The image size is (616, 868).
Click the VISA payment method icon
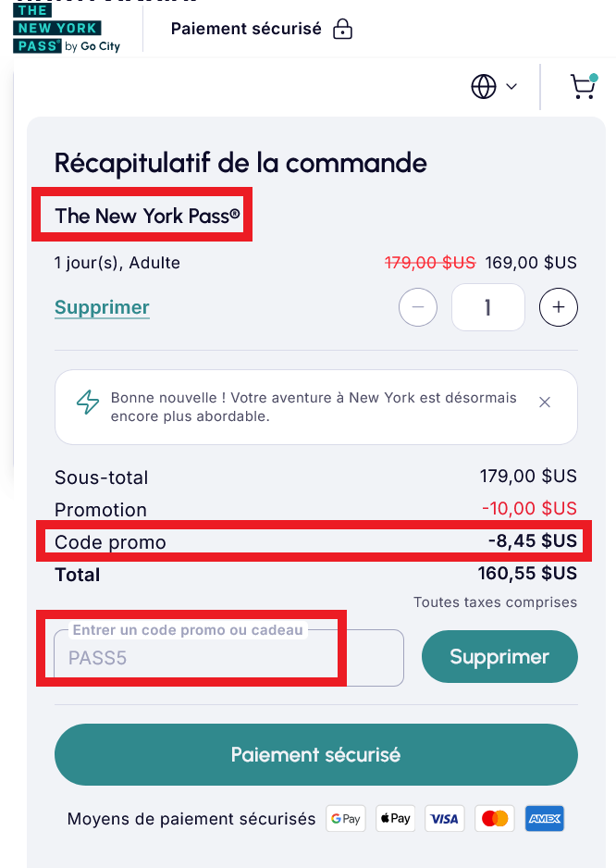click(444, 818)
